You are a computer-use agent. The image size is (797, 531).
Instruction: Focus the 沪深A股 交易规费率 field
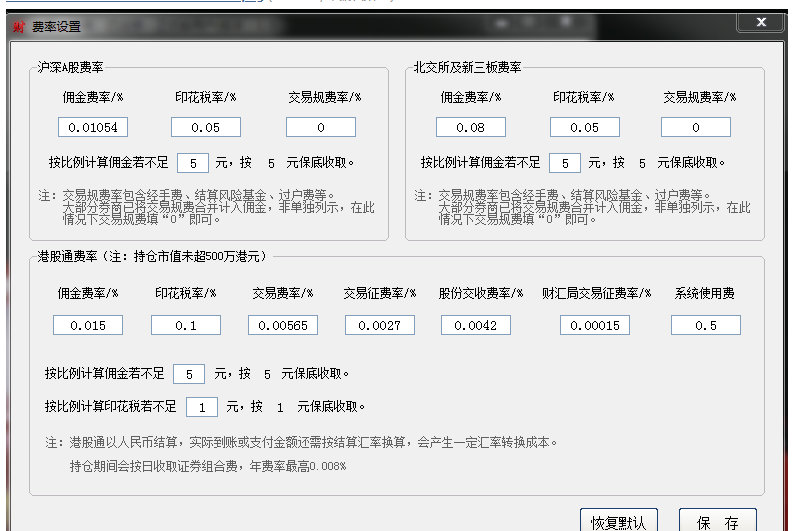point(321,127)
